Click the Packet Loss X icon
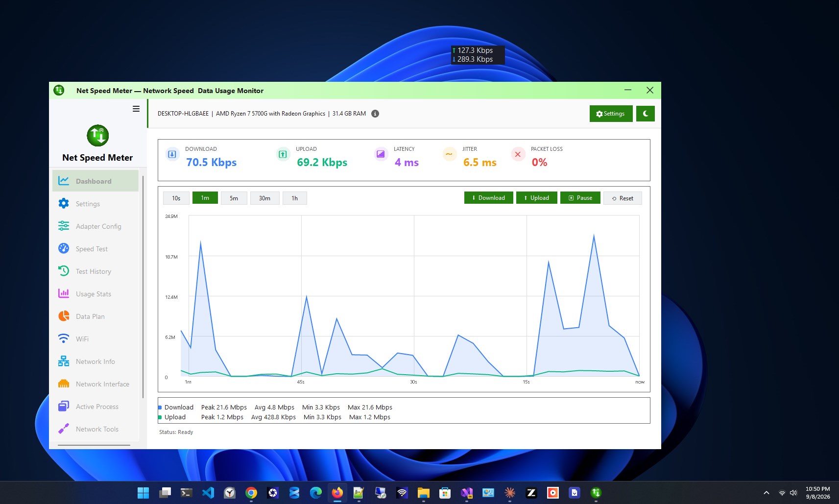 (518, 154)
